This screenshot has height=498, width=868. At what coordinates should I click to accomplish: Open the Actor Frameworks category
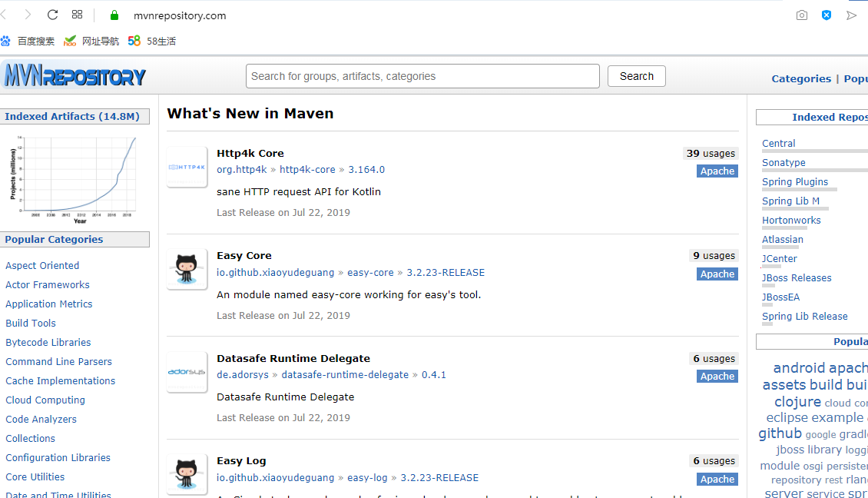pyautogui.click(x=48, y=284)
